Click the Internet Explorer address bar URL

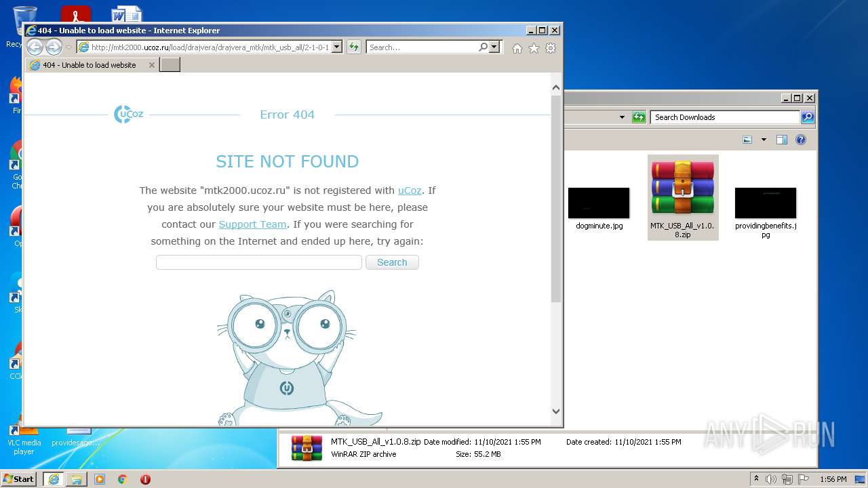(x=210, y=47)
